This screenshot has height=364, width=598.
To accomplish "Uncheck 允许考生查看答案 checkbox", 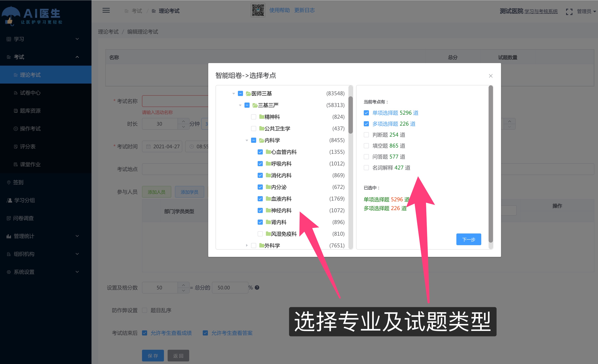I will pos(205,333).
